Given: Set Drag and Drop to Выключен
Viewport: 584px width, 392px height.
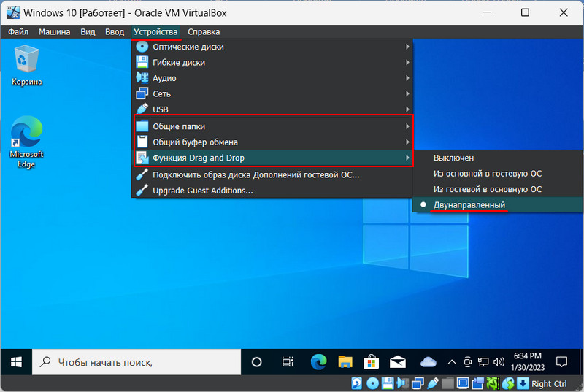Looking at the screenshot, I should (x=498, y=158).
